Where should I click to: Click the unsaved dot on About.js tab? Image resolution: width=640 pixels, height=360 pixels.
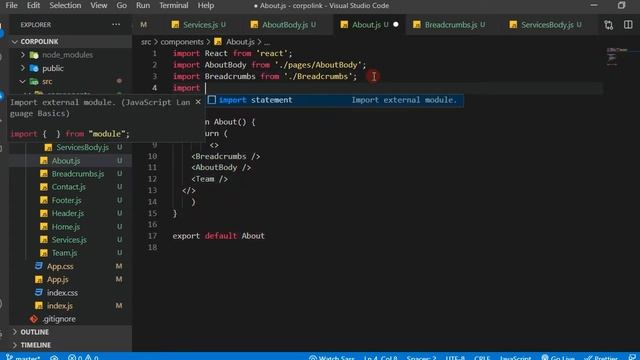(396, 24)
